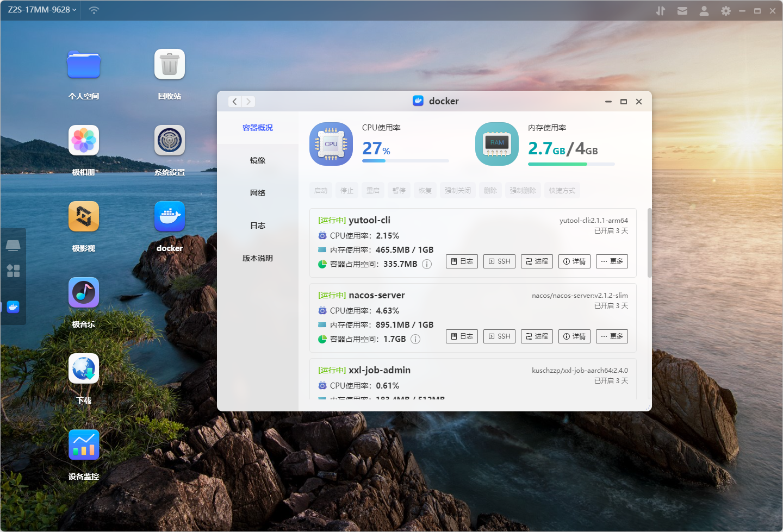Image resolution: width=783 pixels, height=532 pixels.
Task: Click the back navigation arrow in docker window
Action: click(x=235, y=102)
